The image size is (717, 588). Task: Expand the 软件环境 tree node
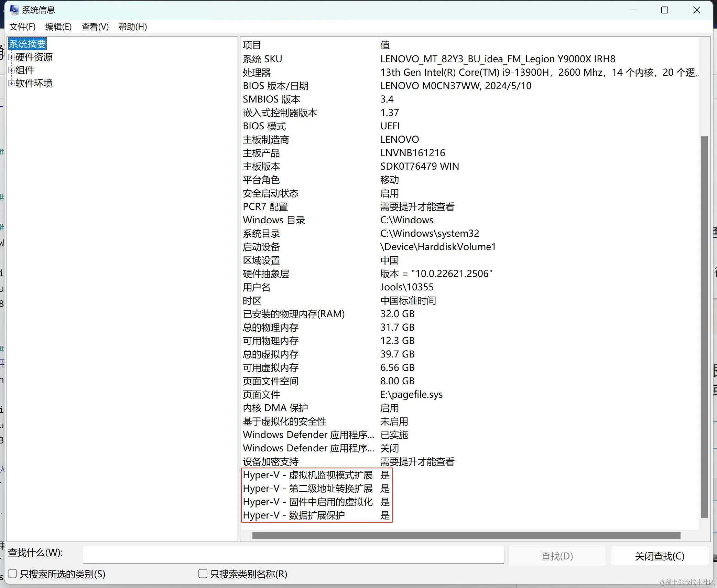(x=11, y=83)
